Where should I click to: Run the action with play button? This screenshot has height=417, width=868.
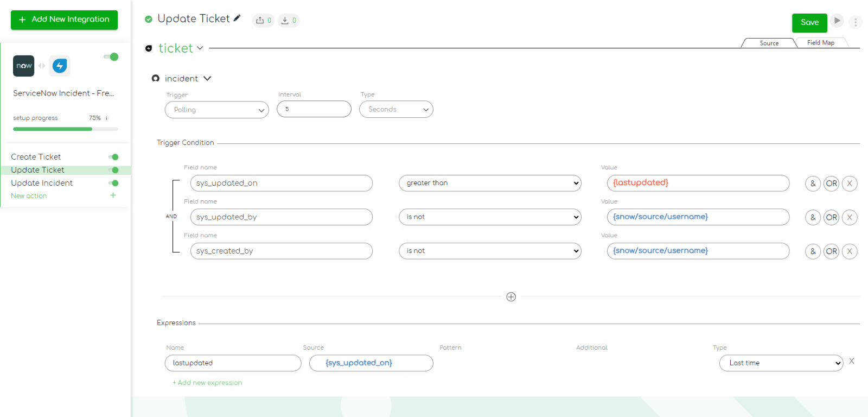pos(837,21)
